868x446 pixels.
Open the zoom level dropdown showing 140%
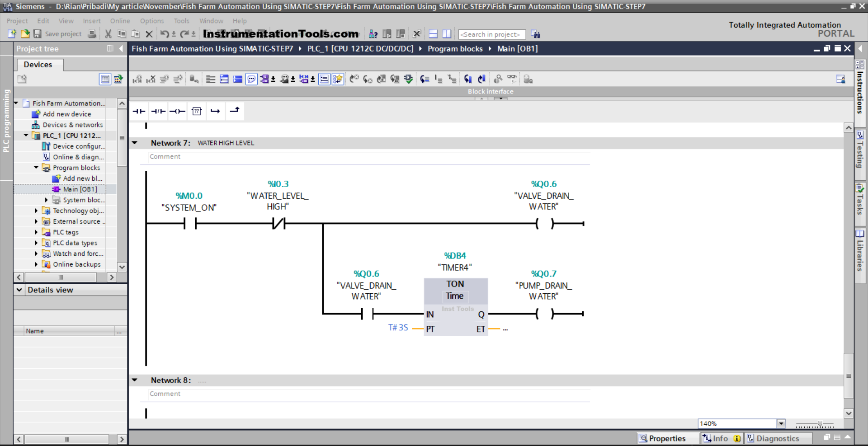[x=781, y=423]
